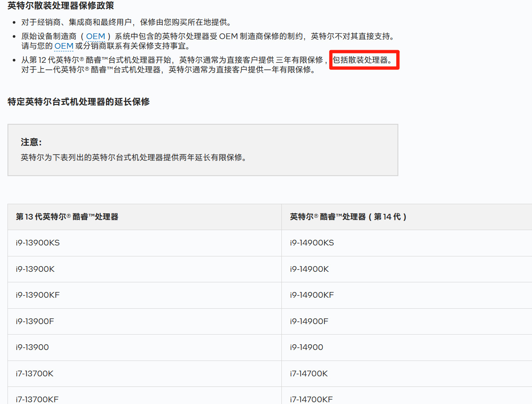The image size is (532, 404).
Task: Click the line 对于上一代英特尔酷睿台式机处理器
Action: pos(168,69)
